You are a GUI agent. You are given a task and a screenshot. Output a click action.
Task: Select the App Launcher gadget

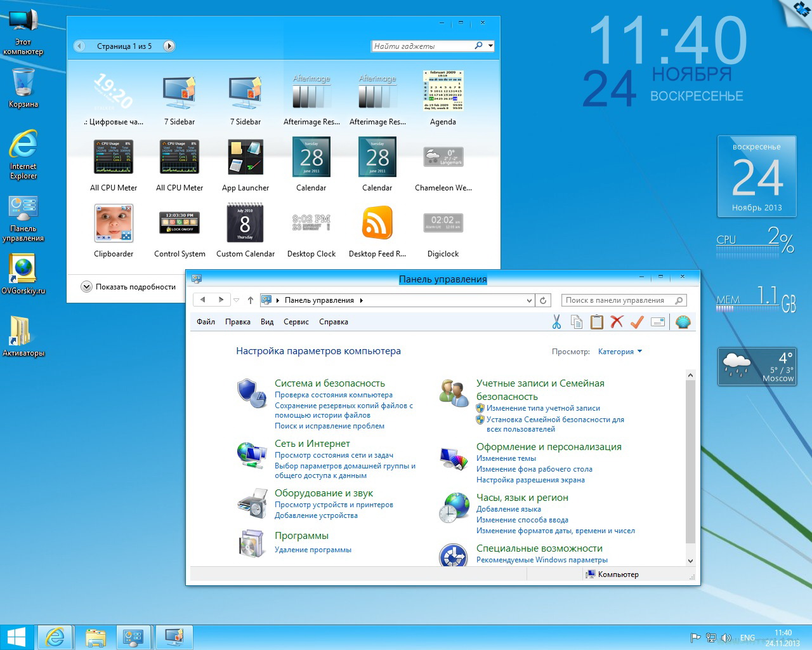click(246, 159)
